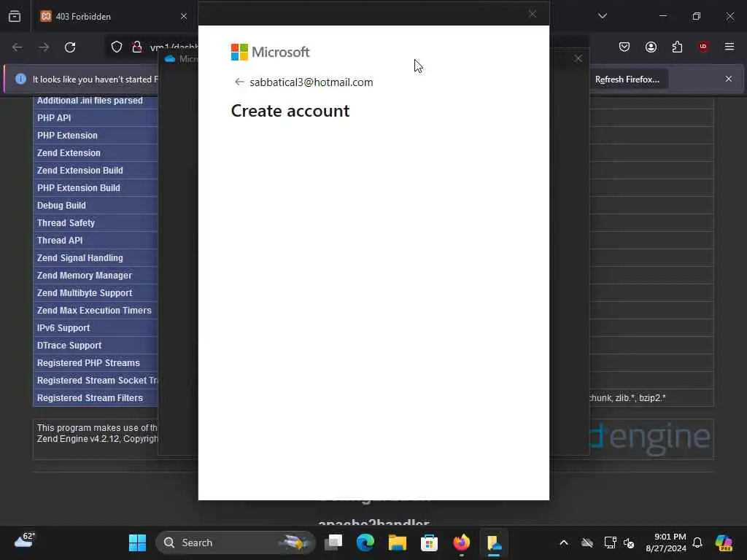Click the uBlock Origin extension icon
This screenshot has height=560, width=747.
pos(703,47)
